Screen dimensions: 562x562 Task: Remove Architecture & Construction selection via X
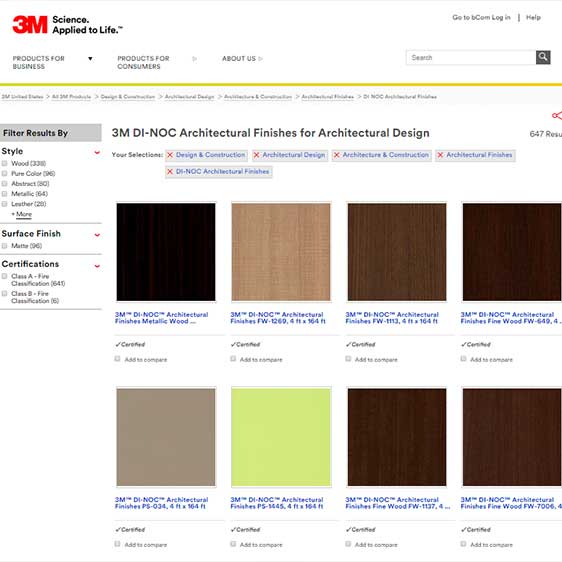(337, 155)
